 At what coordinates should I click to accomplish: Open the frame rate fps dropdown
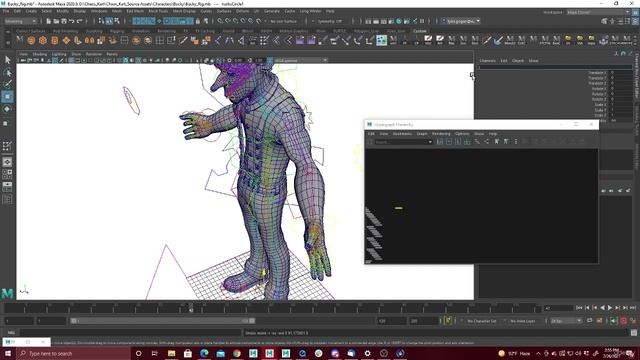click(566, 321)
